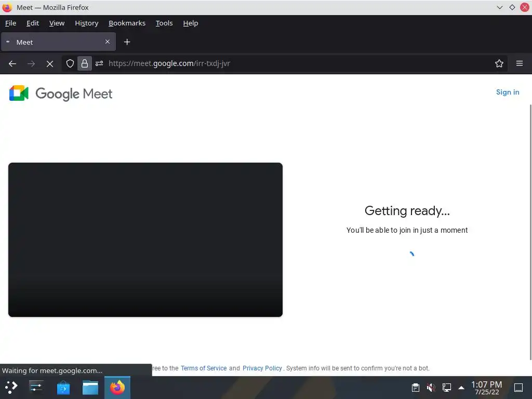Screen dimensions: 532x399
Task: Click the show desktop button
Action: tap(518, 388)
